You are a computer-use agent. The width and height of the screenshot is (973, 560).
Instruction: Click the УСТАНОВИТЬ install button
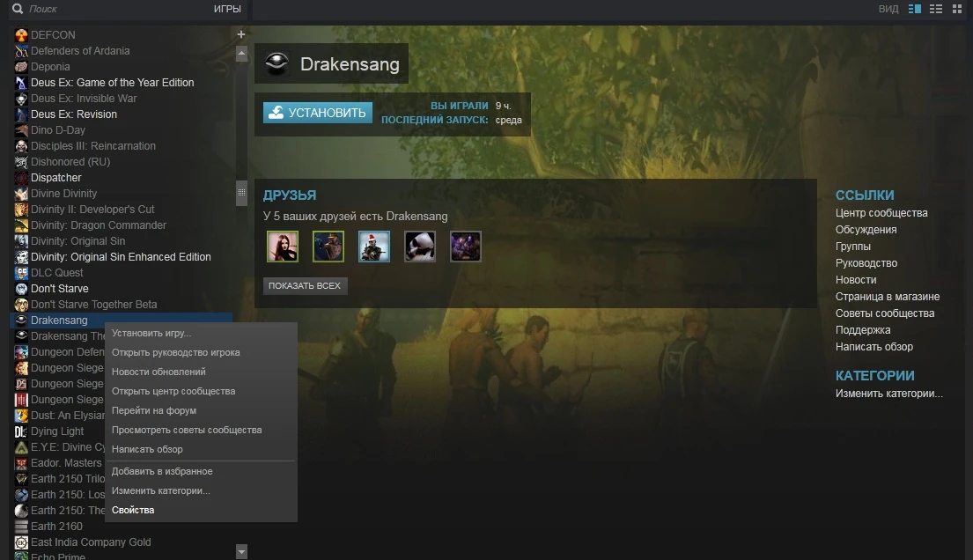[317, 113]
